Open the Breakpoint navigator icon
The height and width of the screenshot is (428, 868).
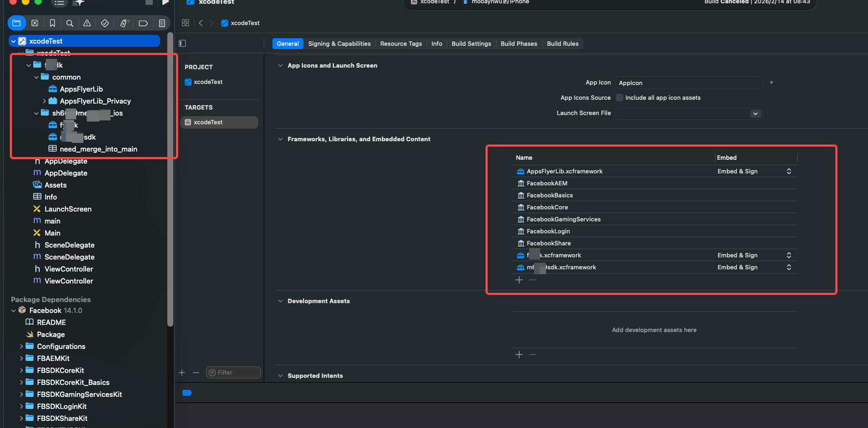coord(143,23)
